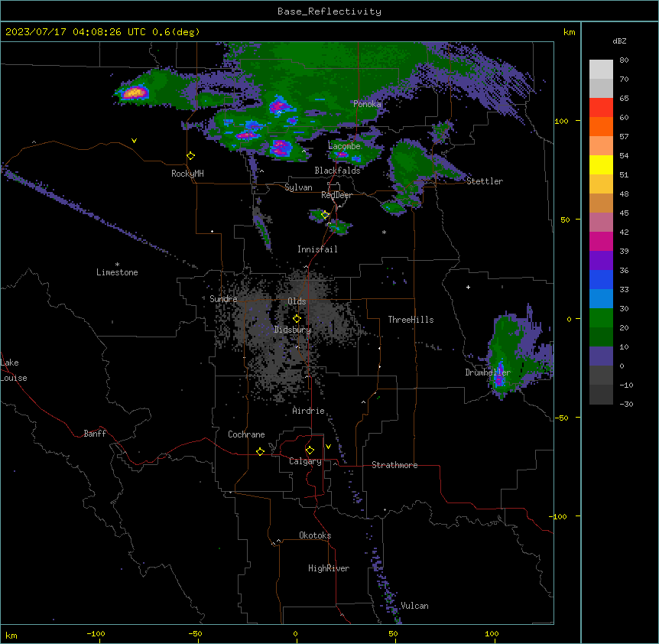Click the RedDeer city label

pos(336,195)
